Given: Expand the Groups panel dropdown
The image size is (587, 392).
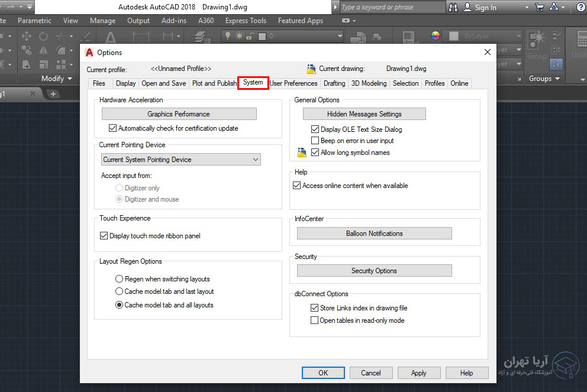Looking at the screenshot, I should [557, 79].
